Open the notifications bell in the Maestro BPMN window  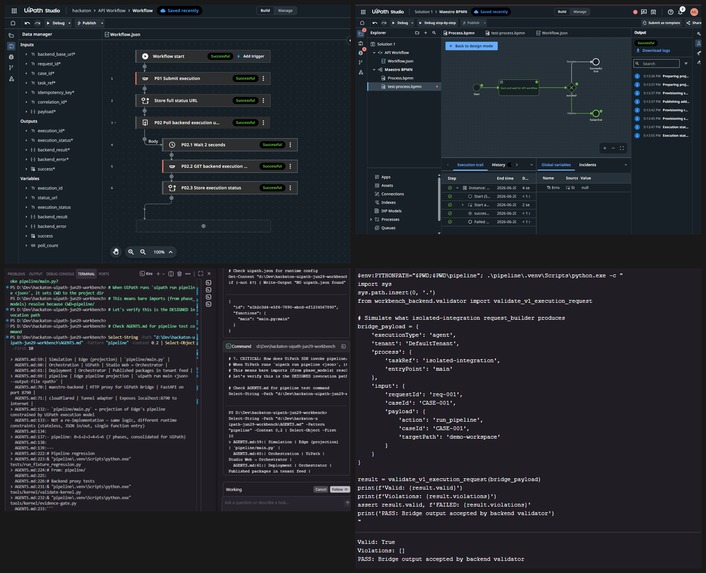[x=681, y=11]
